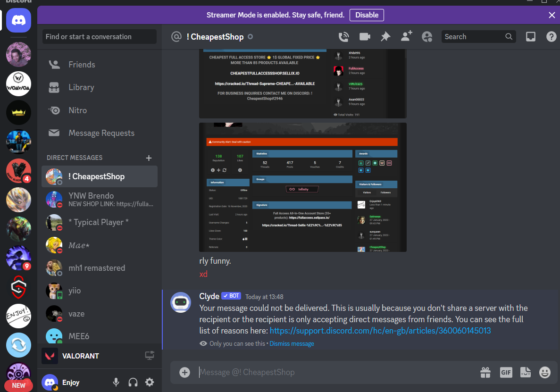Open Discord home direct messages button
Image resolution: width=560 pixels, height=392 pixels.
[x=18, y=20]
